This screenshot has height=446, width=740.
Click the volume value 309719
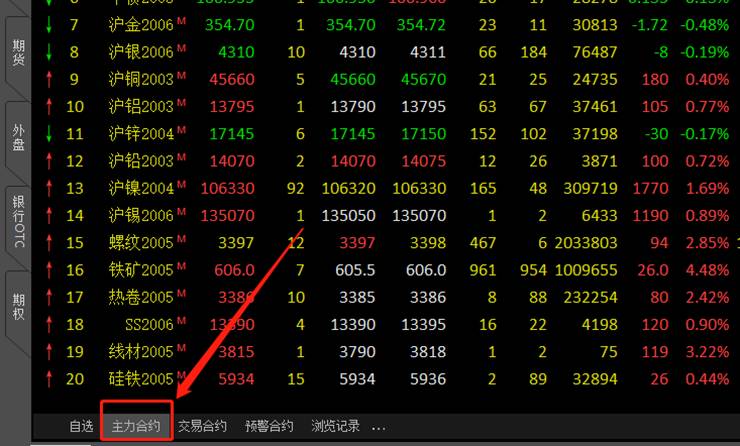pos(590,188)
